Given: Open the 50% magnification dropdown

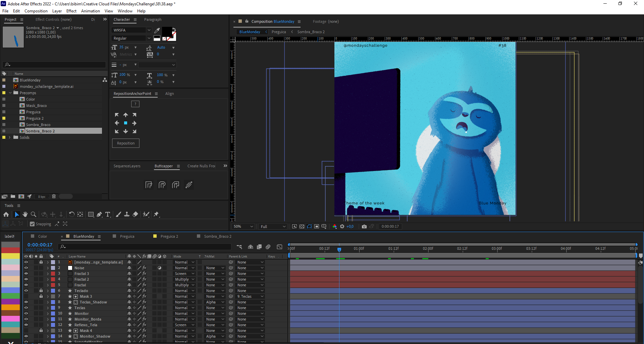Looking at the screenshot, I should (243, 227).
